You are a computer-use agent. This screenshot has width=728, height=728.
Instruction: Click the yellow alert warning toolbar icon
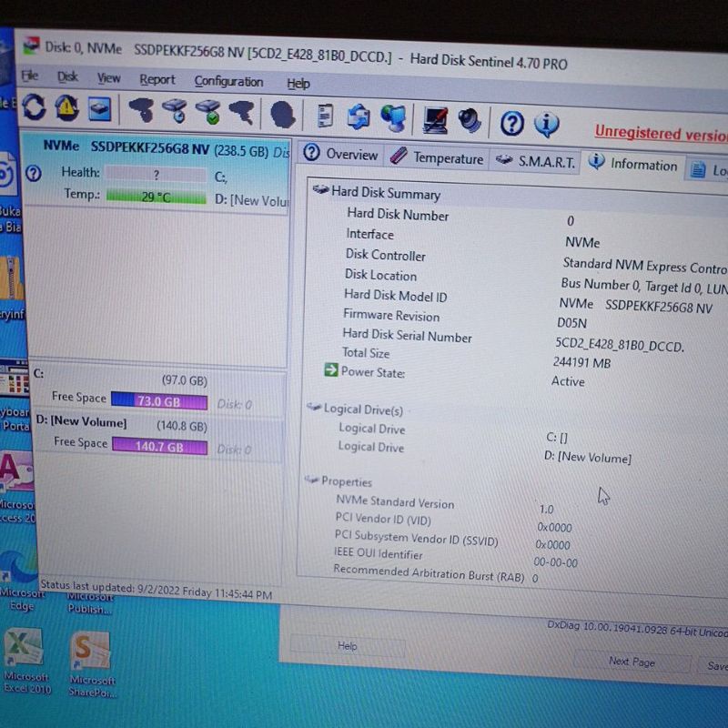(67, 108)
